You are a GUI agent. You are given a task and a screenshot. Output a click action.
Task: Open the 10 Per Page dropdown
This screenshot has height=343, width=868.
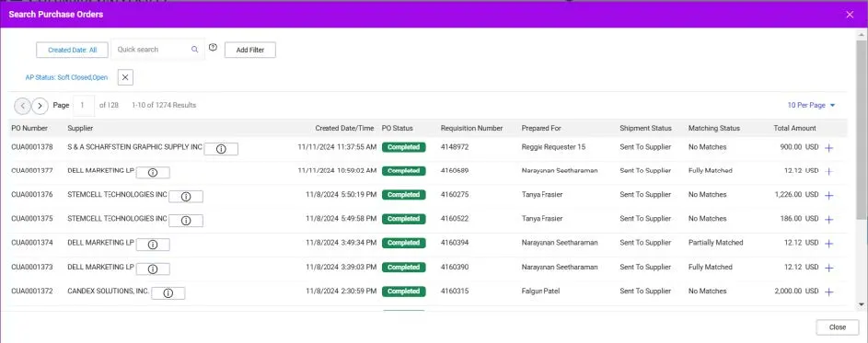[x=811, y=105]
